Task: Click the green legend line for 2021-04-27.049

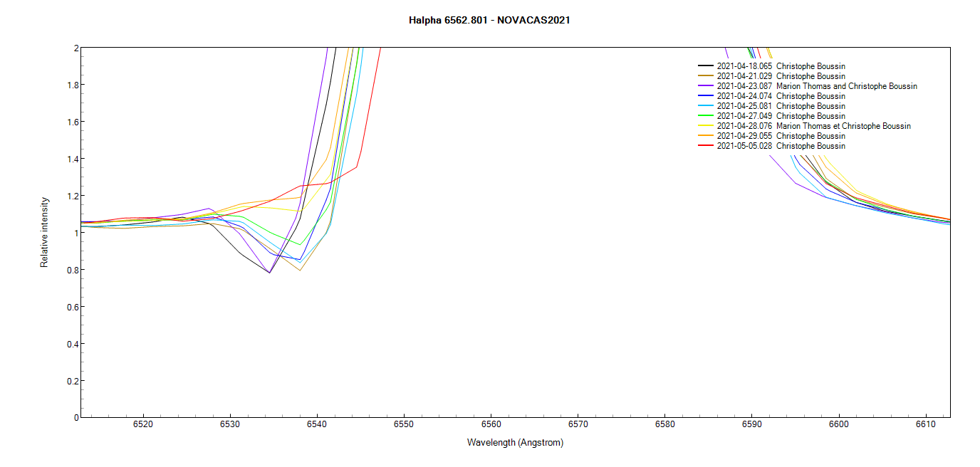Action: click(x=706, y=116)
